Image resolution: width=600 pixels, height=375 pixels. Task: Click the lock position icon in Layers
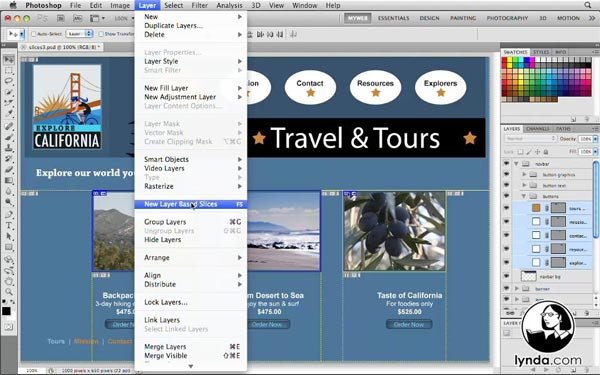coord(537,152)
